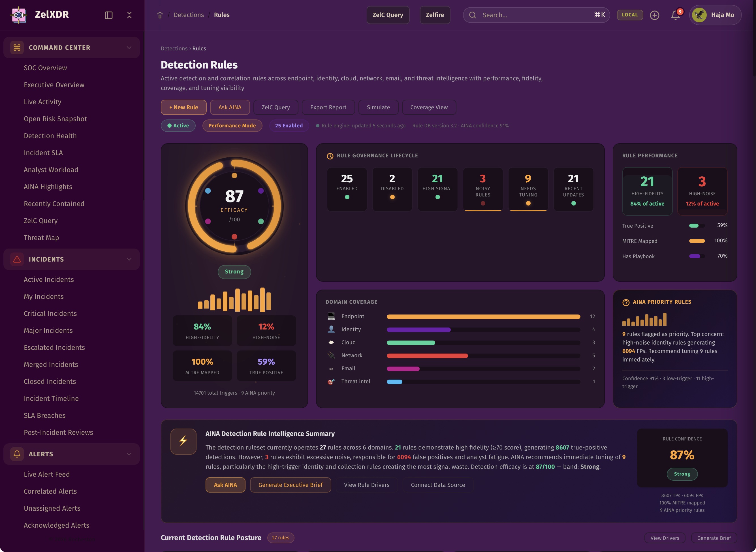
Task: Collapse the Command Center section
Action: (129, 48)
